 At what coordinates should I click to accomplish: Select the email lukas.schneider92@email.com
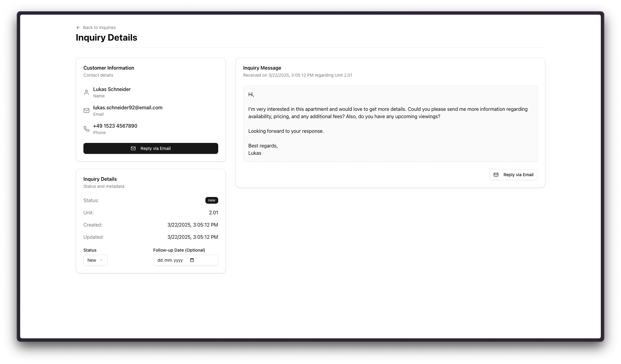(128, 107)
